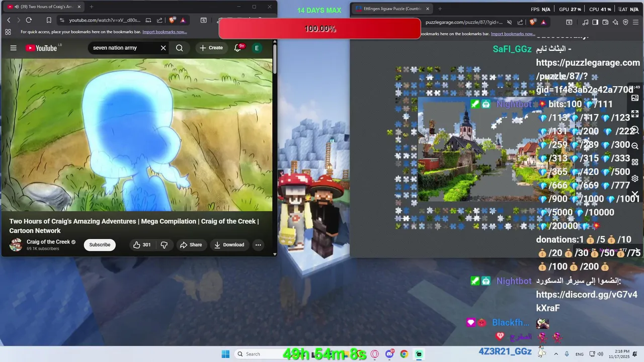Open the puzzle window main menu
644x362 pixels.
click(x=636, y=22)
